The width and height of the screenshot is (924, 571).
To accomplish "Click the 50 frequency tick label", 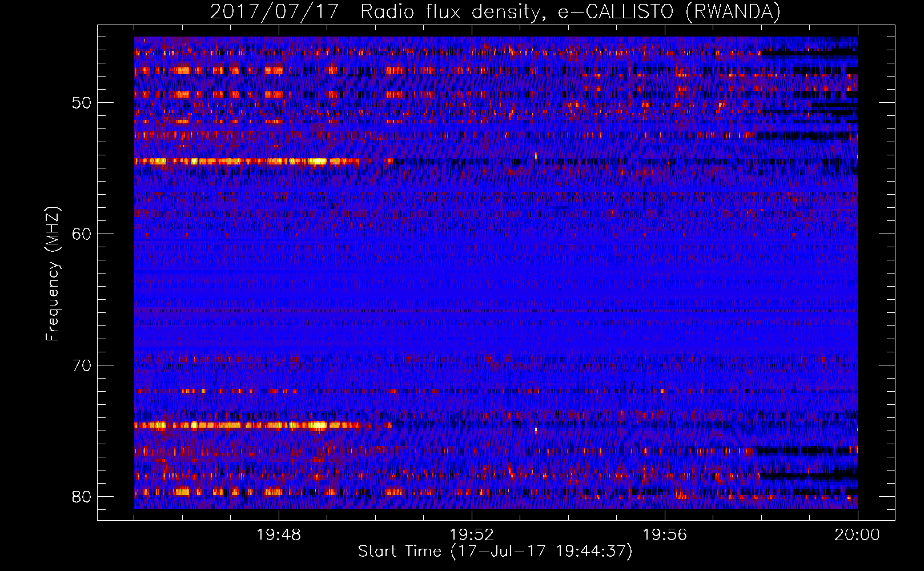I will click(82, 103).
